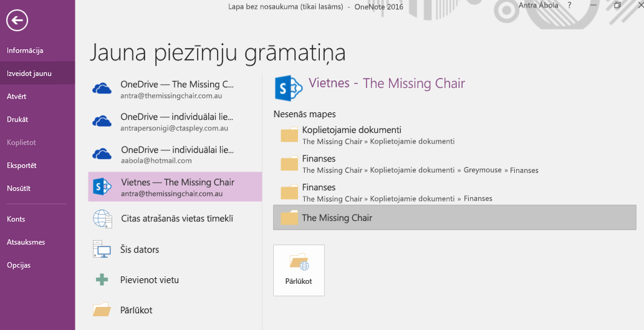This screenshot has height=330, width=644.
Task: Open The Missing Chair recent folder
Action: point(454,217)
